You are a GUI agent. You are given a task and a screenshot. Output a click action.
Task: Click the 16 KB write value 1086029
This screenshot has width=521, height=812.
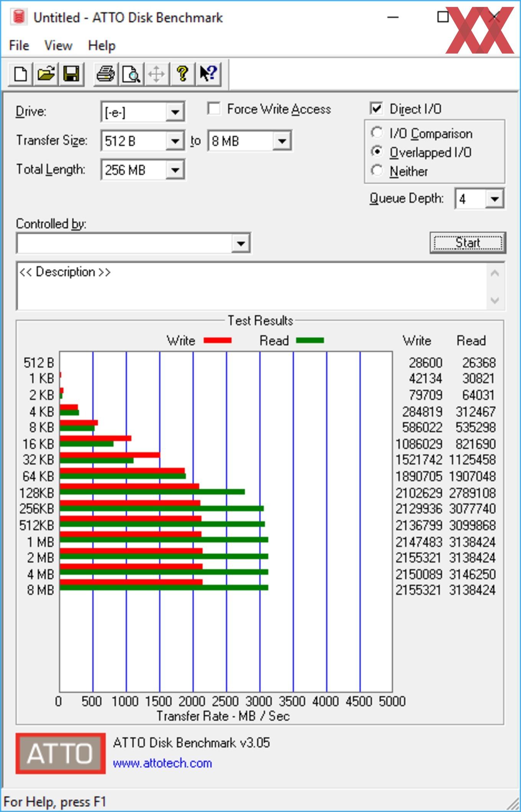pos(419,444)
